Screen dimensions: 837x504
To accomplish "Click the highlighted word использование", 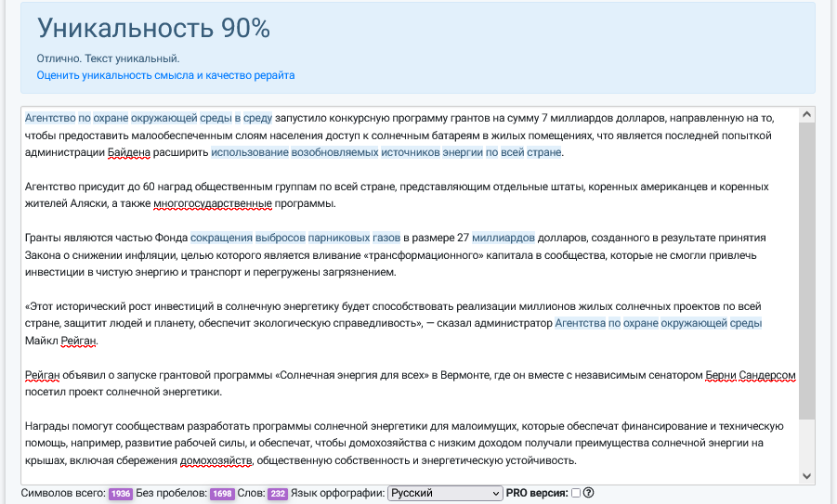I will [x=249, y=152].
